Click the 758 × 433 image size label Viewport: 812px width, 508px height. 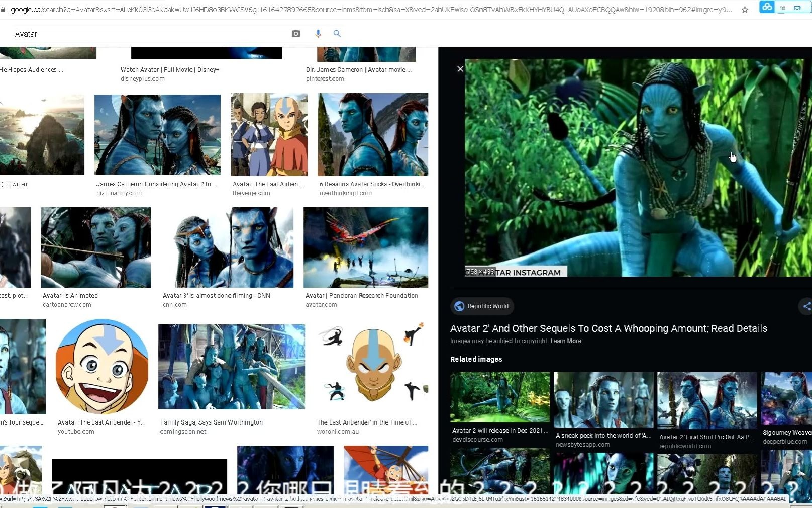coord(480,272)
